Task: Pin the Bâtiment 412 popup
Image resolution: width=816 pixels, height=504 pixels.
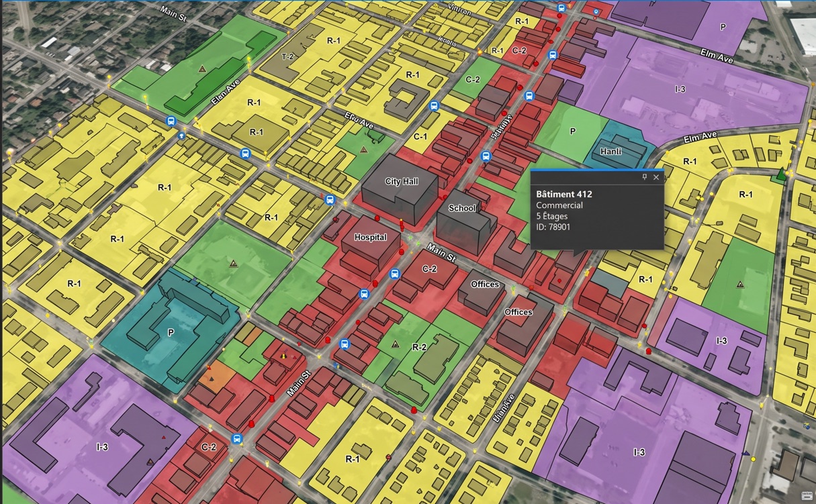Action: point(645,177)
